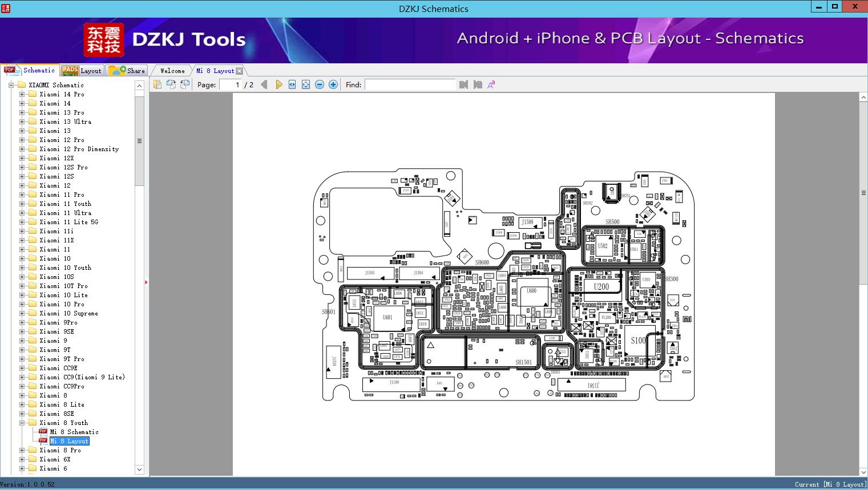Expand the Xiaomi 11 Lite 5G folder
868x490 pixels.
click(x=22, y=222)
